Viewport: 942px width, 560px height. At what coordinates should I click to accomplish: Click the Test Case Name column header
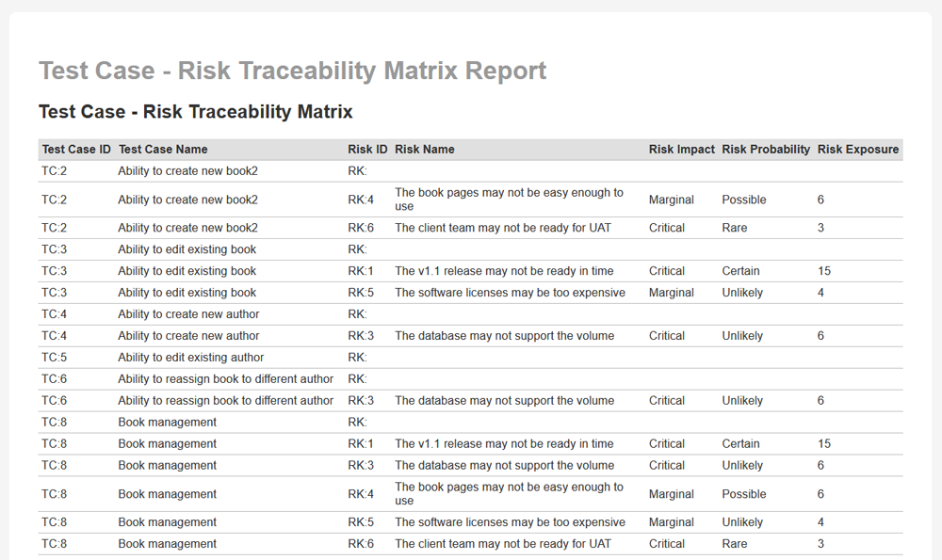point(163,149)
